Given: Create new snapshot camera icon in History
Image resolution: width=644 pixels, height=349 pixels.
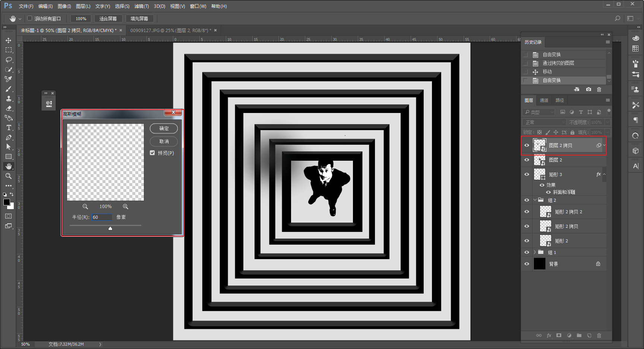Looking at the screenshot, I should (x=588, y=89).
